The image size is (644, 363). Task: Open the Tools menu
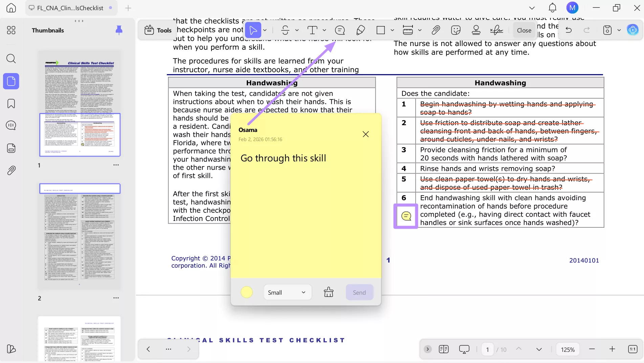point(157,30)
